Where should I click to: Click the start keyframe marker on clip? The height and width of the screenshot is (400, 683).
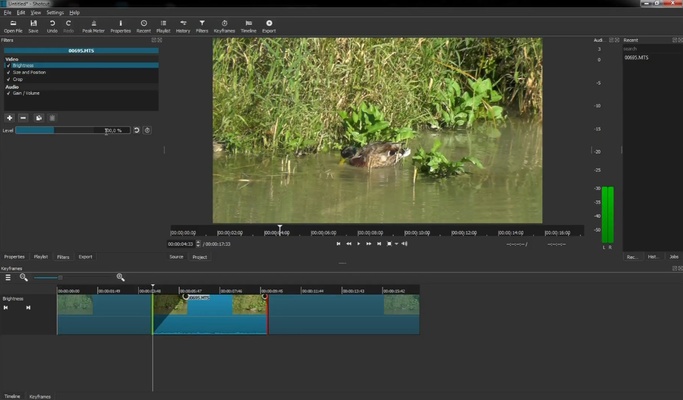pyautogui.click(x=186, y=296)
